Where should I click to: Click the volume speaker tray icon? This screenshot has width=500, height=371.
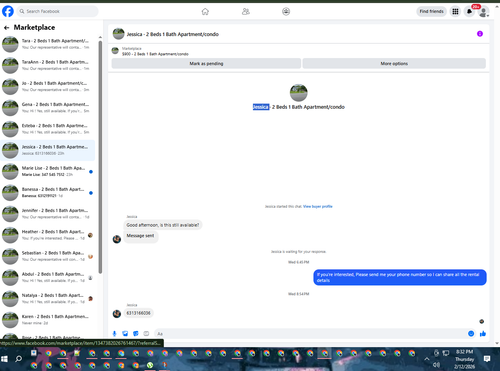[x=436, y=365]
